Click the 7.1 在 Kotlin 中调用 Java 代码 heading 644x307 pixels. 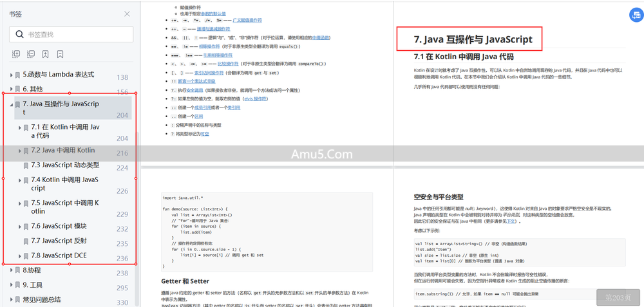[x=464, y=56]
